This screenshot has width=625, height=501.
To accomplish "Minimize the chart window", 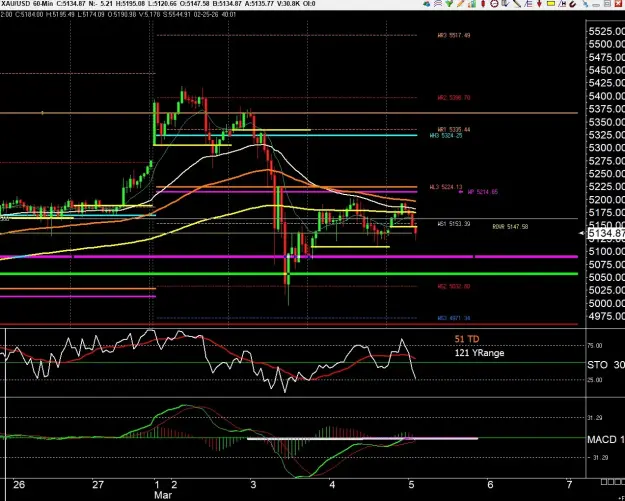I will [596, 4].
